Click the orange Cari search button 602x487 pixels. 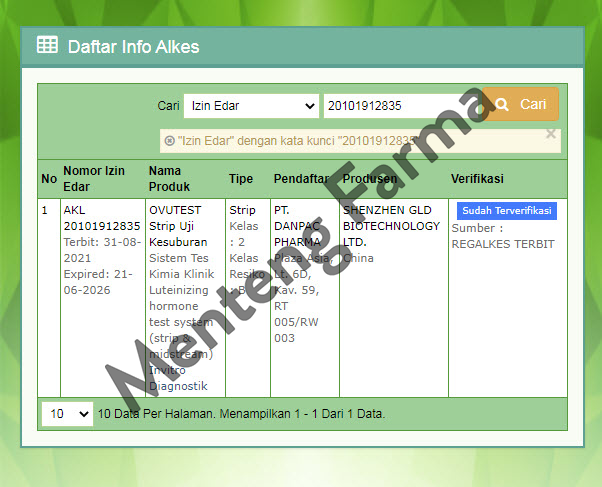(x=520, y=104)
